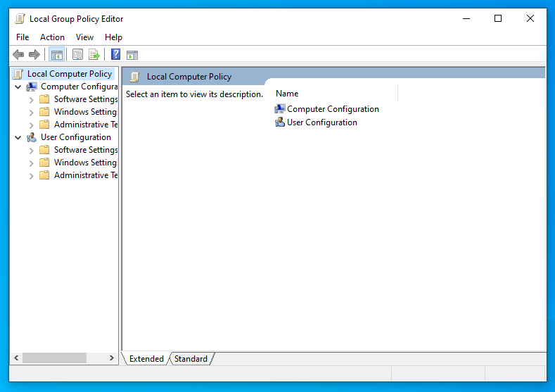555x392 pixels.
Task: Select Administrative Templates label under User Configuration
Action: (86, 175)
